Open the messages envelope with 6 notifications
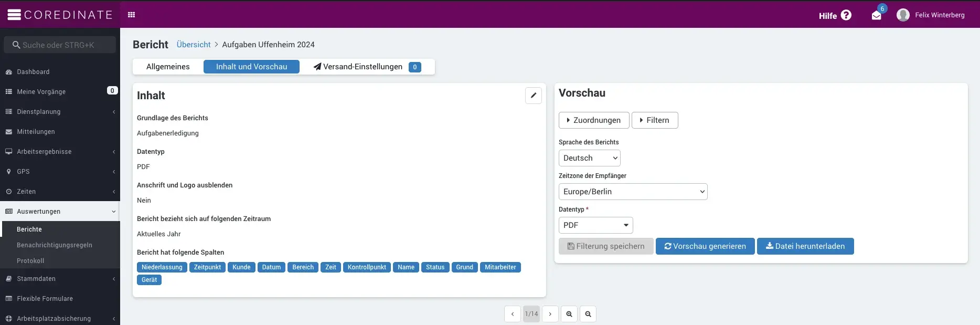The image size is (980, 325). tap(877, 15)
